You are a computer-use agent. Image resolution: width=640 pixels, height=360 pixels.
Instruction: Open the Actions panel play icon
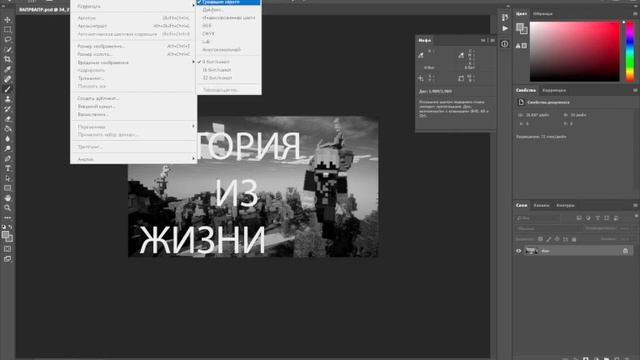point(505,29)
